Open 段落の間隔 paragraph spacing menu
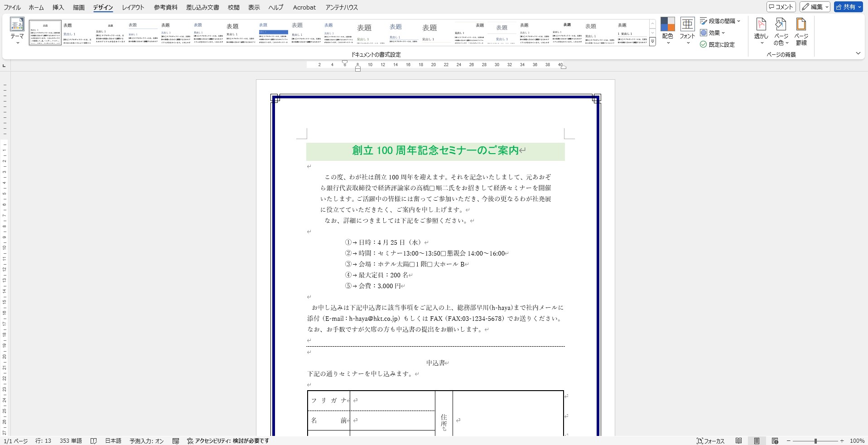The width and height of the screenshot is (868, 445). [x=720, y=21]
